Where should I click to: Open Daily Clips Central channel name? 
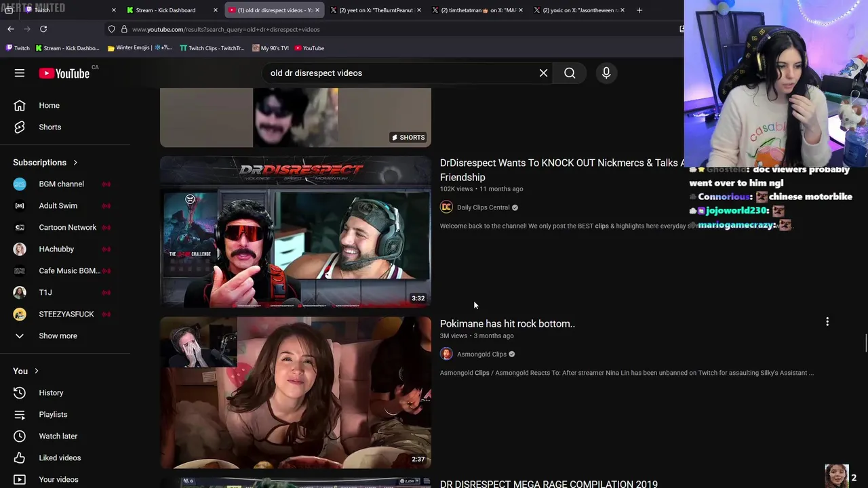click(483, 207)
